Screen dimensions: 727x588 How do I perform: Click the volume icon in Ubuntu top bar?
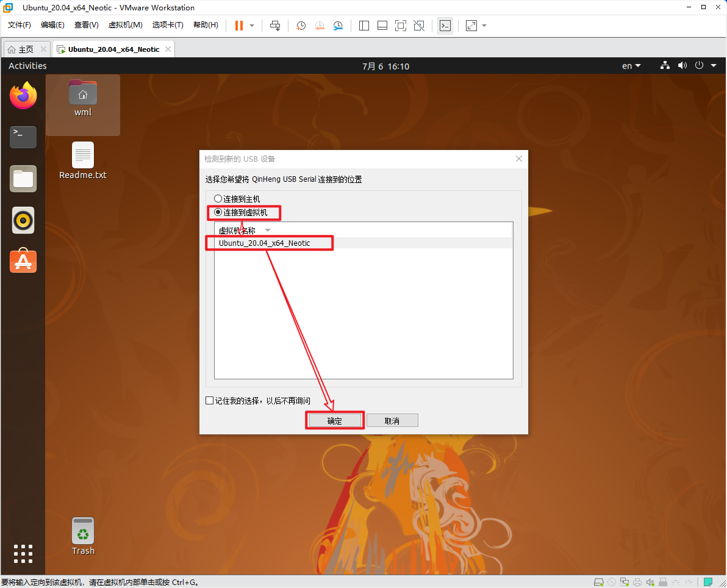[682, 65]
